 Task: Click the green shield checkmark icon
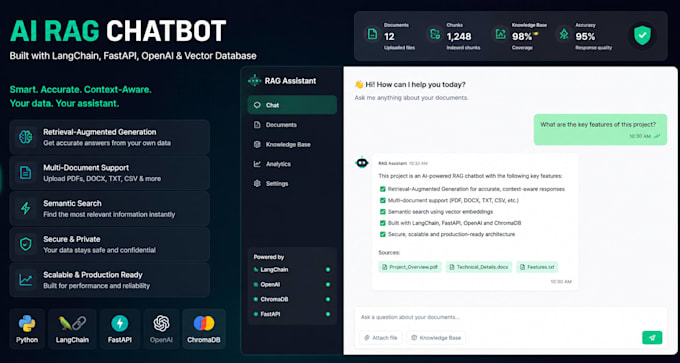pyautogui.click(x=642, y=36)
